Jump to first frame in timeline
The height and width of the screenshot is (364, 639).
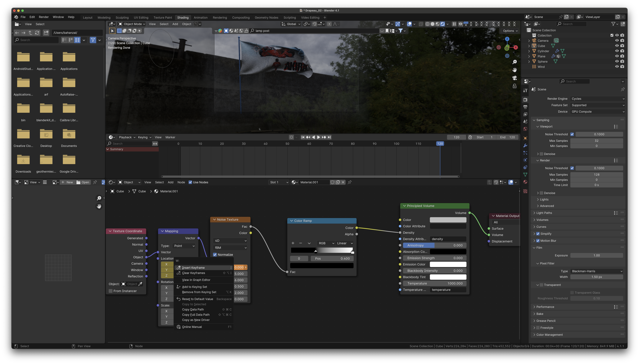(303, 137)
